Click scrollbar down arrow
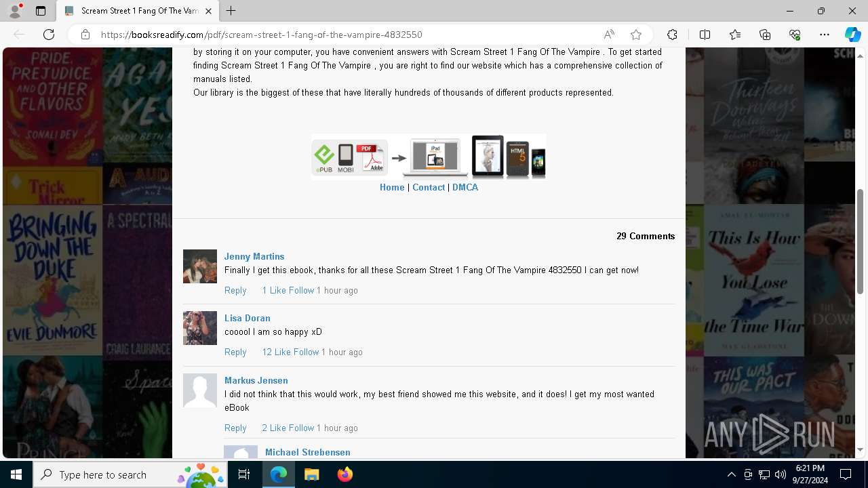 coord(861,449)
